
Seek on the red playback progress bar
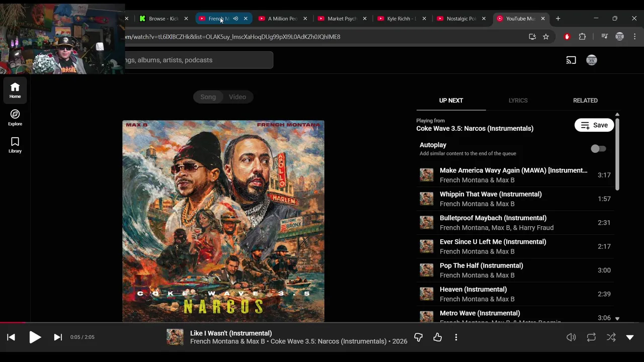click(13, 322)
